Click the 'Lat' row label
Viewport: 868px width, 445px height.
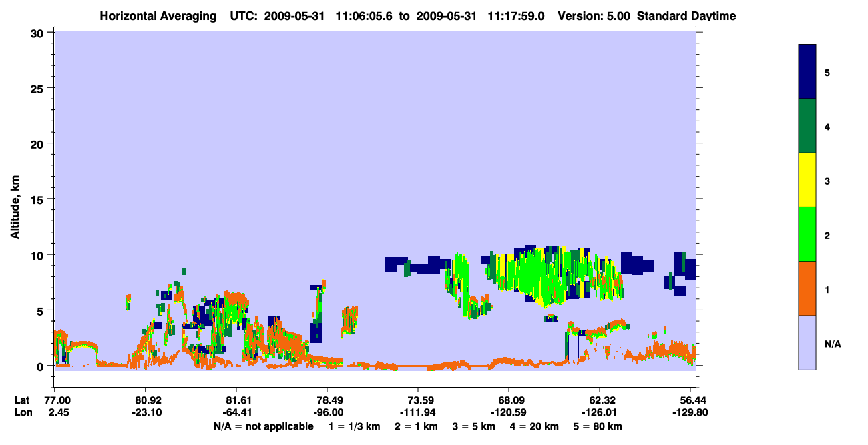(x=22, y=400)
